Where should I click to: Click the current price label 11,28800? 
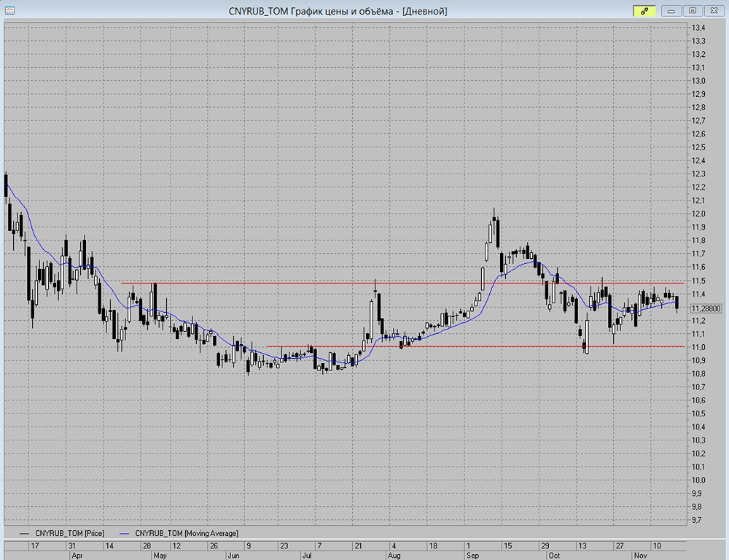(706, 308)
